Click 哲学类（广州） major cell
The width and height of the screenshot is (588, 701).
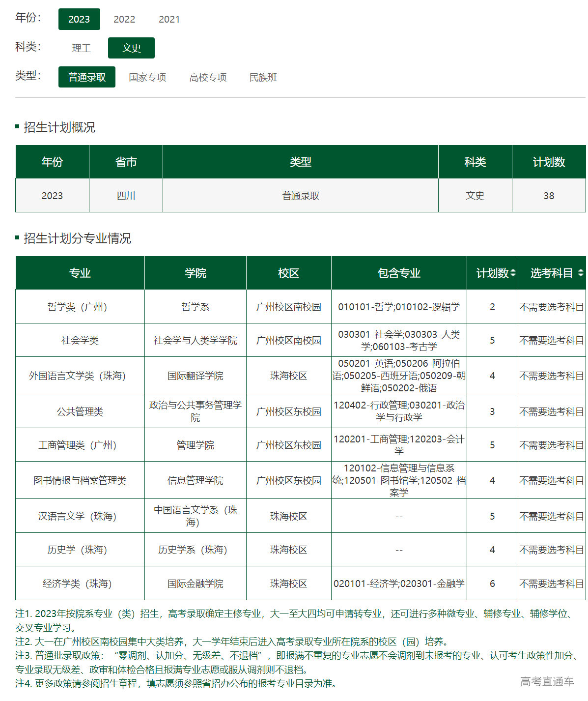80,307
